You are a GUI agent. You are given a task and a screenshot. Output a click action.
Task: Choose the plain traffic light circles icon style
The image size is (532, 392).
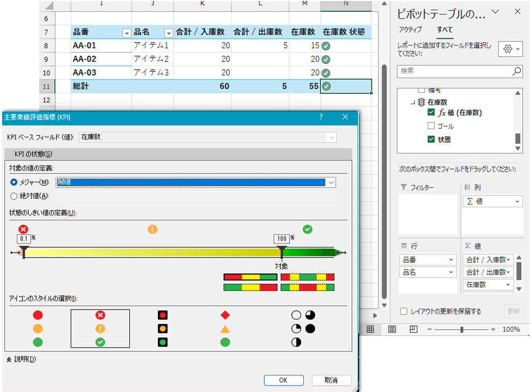point(38,329)
